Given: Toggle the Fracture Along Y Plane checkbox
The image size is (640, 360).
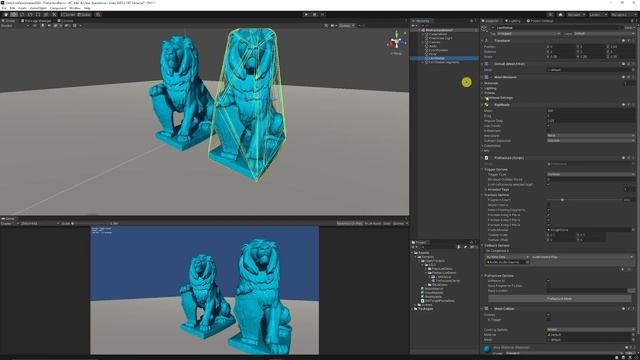Looking at the screenshot, I should coord(549,220).
